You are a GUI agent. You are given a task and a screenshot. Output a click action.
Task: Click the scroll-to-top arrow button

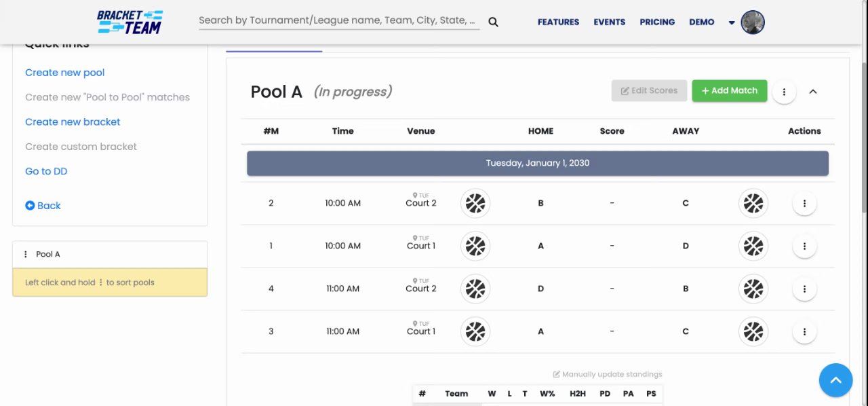(x=835, y=380)
